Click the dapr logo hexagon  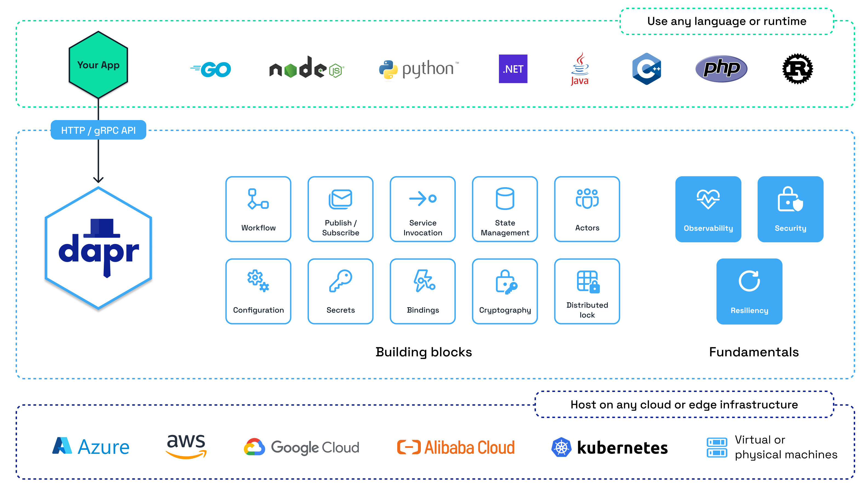(98, 248)
